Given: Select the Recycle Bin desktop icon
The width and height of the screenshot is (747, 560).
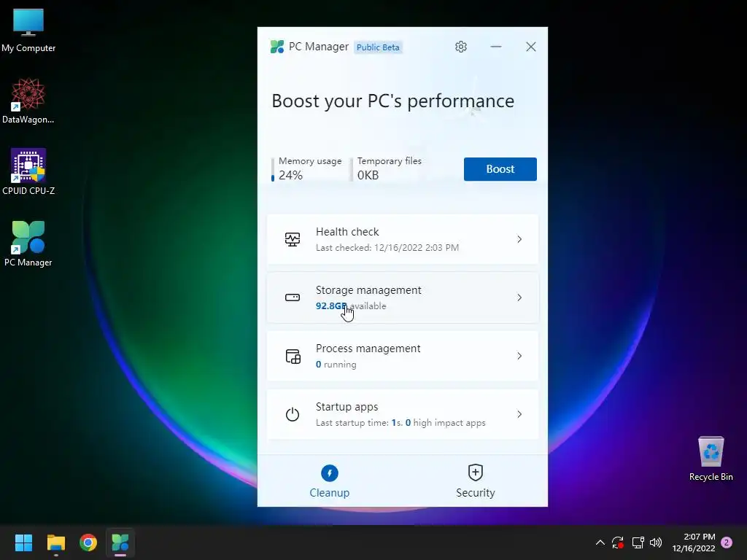Looking at the screenshot, I should click(711, 459).
